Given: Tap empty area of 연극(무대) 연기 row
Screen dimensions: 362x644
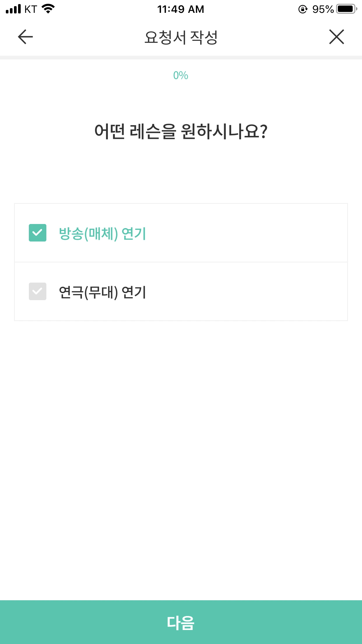Looking at the screenshot, I should [x=248, y=292].
